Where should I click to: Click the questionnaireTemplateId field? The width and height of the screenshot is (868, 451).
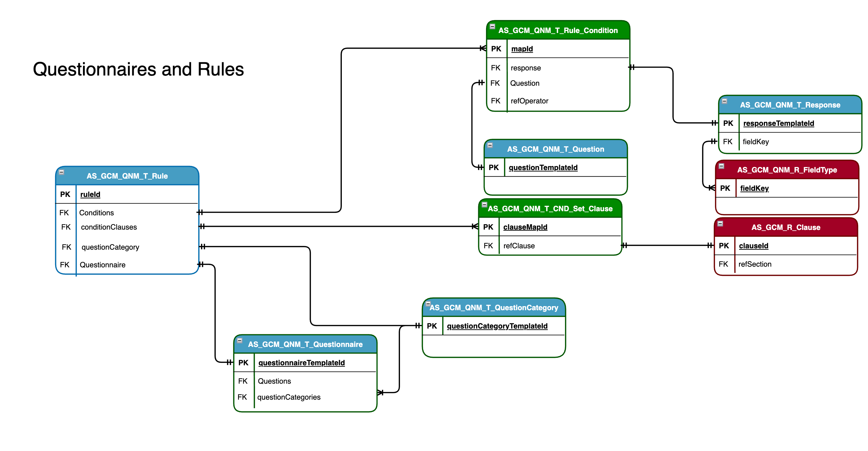[301, 363]
